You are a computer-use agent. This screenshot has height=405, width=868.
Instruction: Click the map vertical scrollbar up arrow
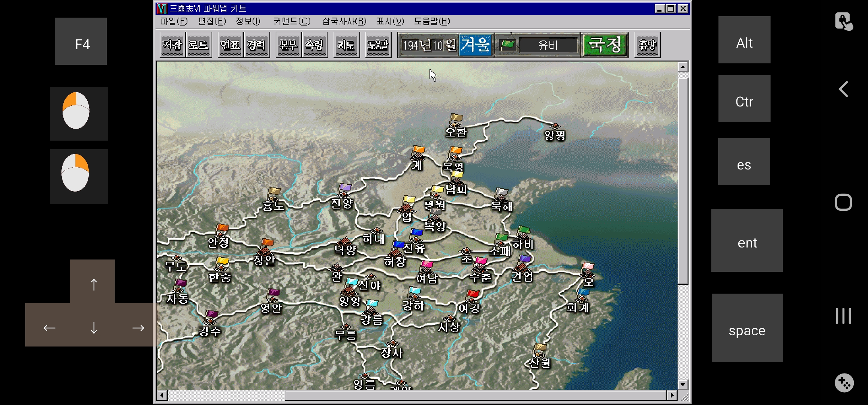click(x=683, y=67)
